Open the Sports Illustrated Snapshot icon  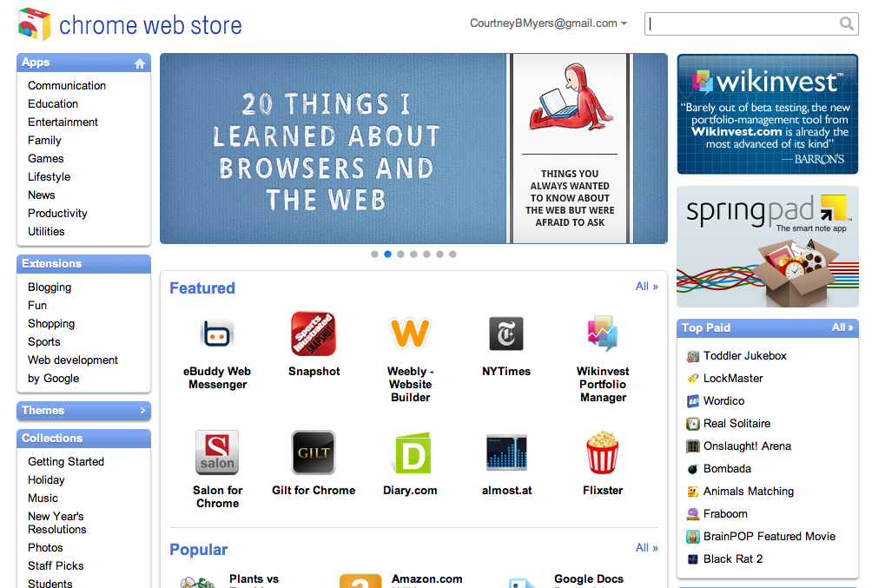pos(314,334)
